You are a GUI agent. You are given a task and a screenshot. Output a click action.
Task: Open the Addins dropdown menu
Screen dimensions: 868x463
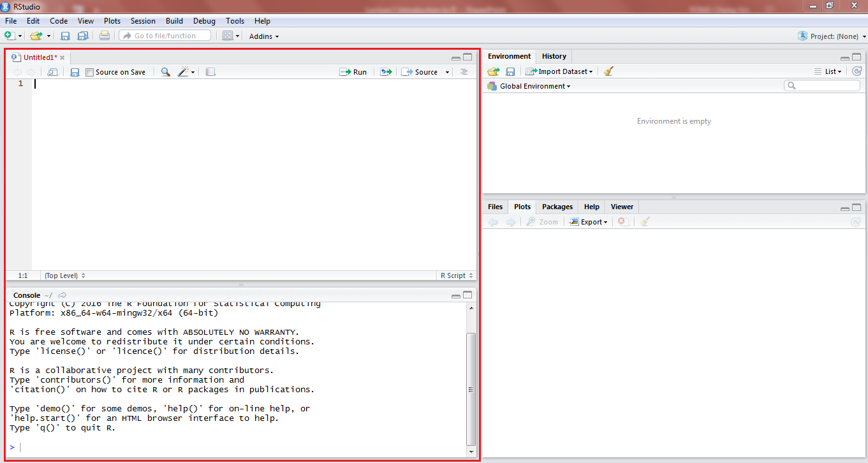click(x=263, y=36)
